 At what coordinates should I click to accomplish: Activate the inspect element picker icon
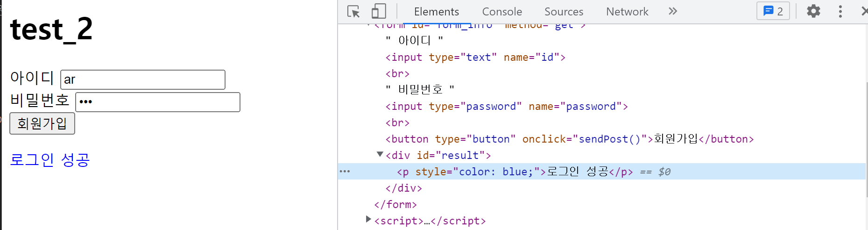click(354, 11)
